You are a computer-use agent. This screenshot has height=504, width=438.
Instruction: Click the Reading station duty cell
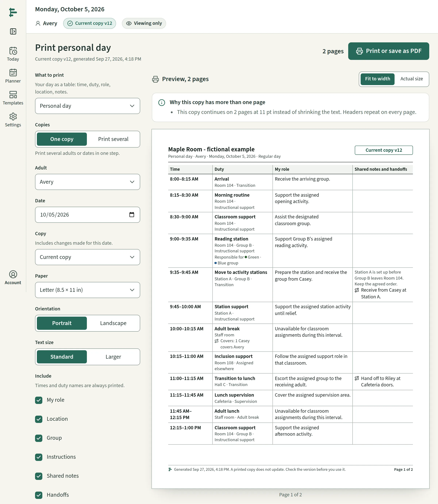[242, 251]
